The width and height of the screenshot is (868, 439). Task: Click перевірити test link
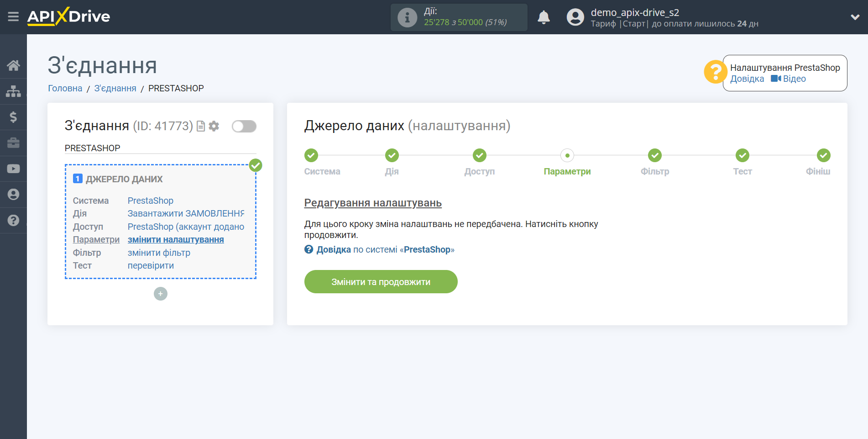click(x=151, y=265)
